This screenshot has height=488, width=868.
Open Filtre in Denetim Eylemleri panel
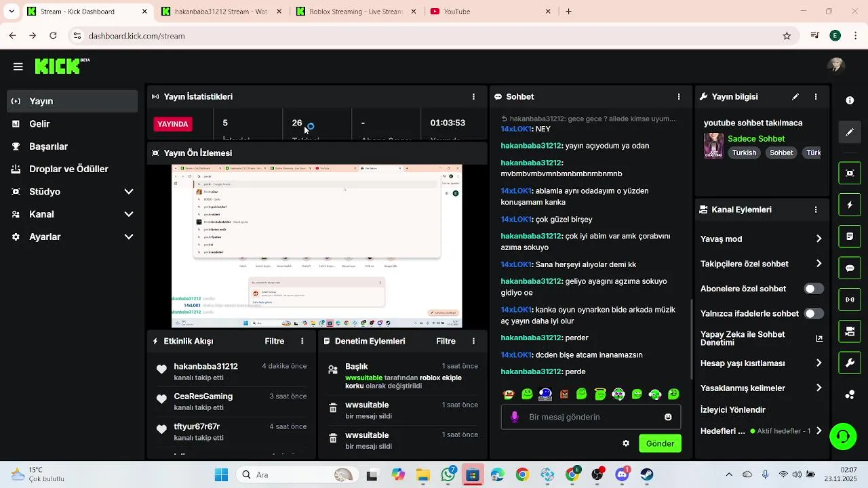point(446,342)
